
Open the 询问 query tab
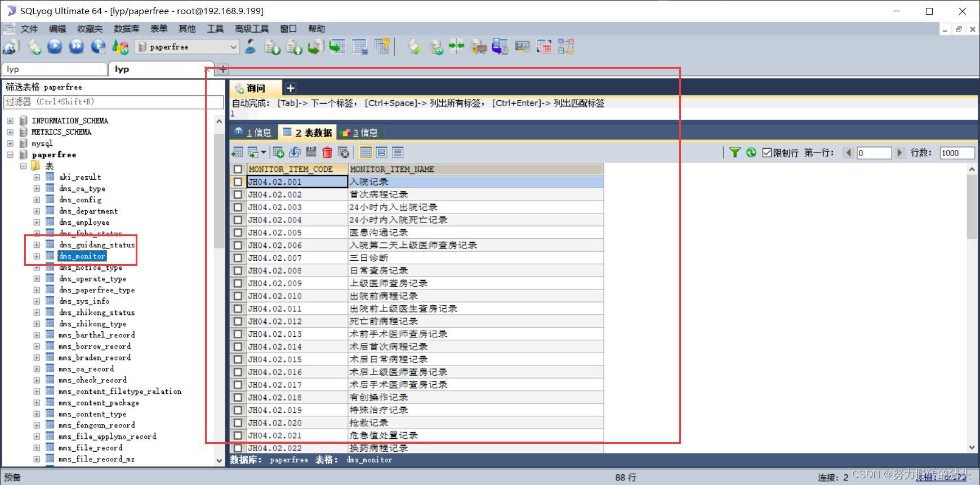tap(255, 88)
